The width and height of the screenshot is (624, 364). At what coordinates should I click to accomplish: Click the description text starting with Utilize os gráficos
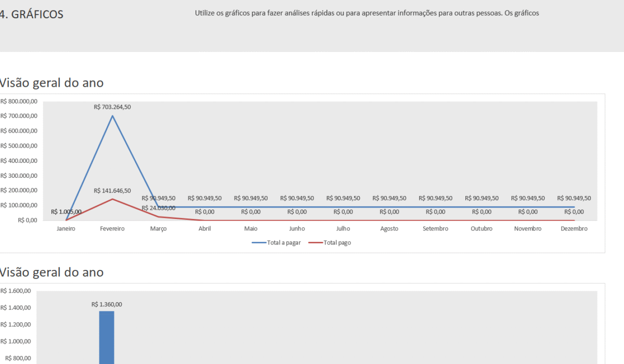click(x=367, y=13)
